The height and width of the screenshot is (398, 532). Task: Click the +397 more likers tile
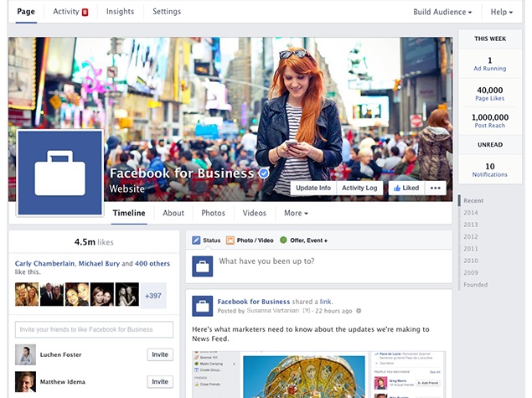click(153, 296)
